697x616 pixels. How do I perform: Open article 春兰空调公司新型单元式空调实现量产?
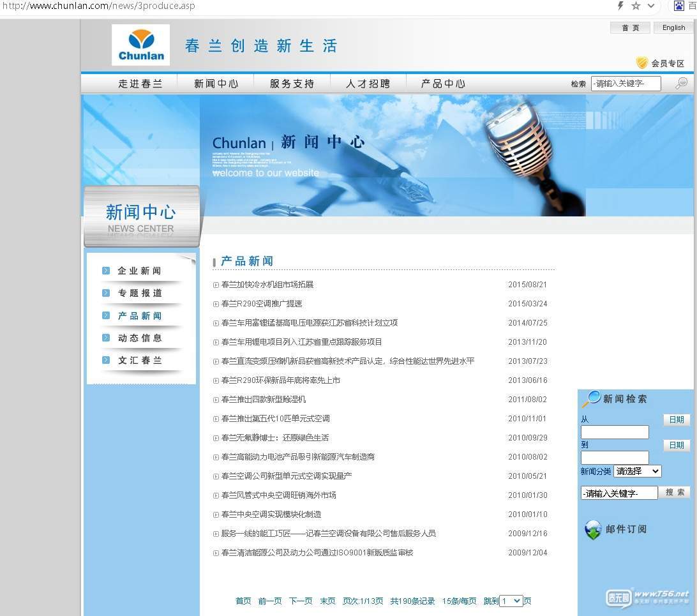pos(286,476)
